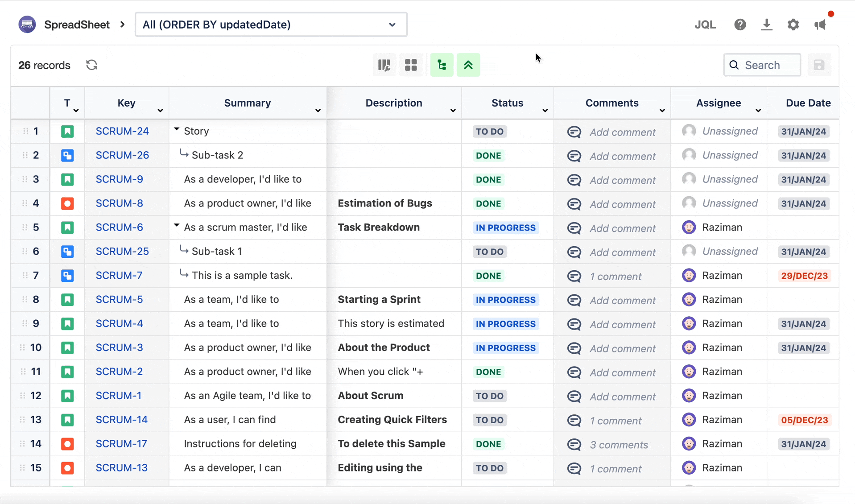Toggle the collapse all rows button
Viewport: 855px width, 504px height.
pos(468,65)
